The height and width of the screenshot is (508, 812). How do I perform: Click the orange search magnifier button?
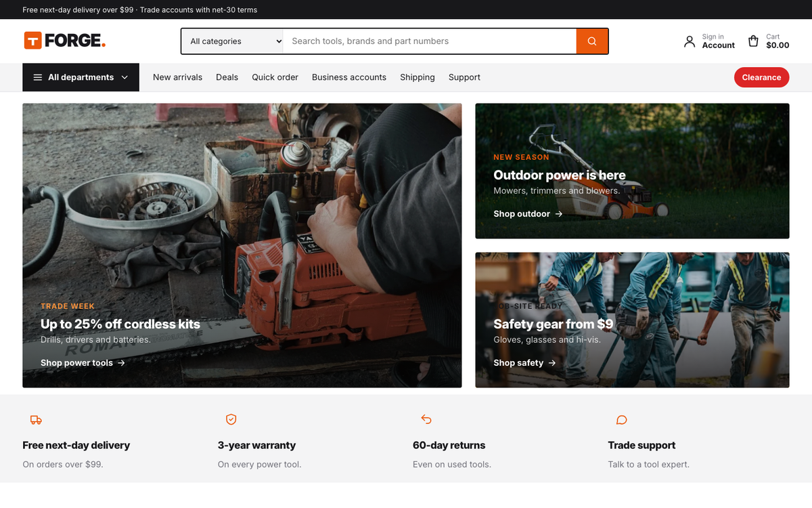pyautogui.click(x=592, y=41)
